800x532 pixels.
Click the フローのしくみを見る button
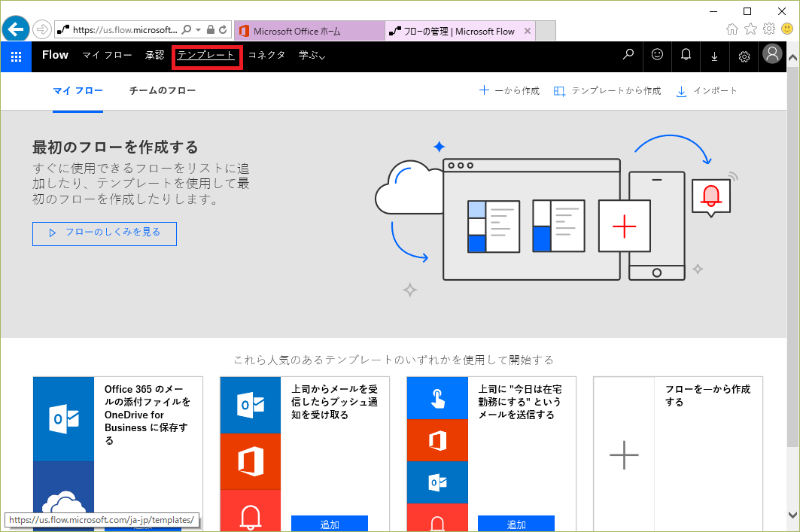(105, 233)
